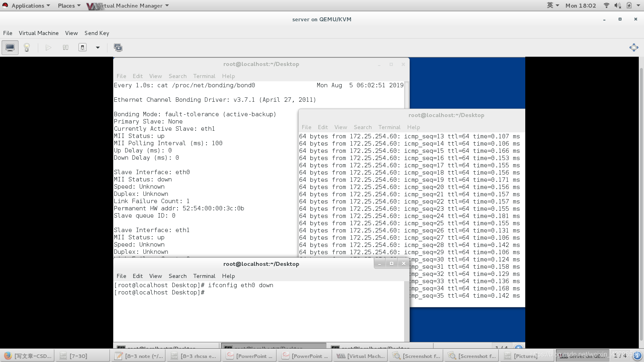Click the Wi-Fi status icon

[x=607, y=5]
